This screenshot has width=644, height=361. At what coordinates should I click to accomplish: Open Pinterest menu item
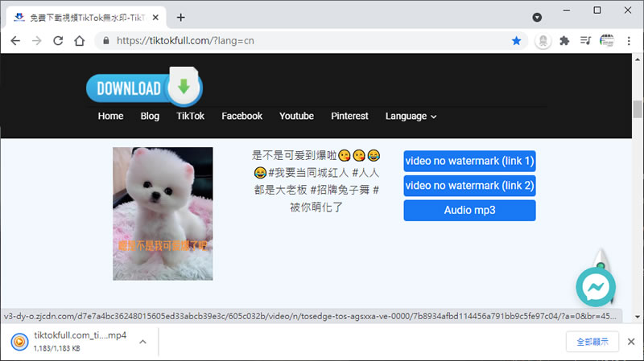[349, 116]
